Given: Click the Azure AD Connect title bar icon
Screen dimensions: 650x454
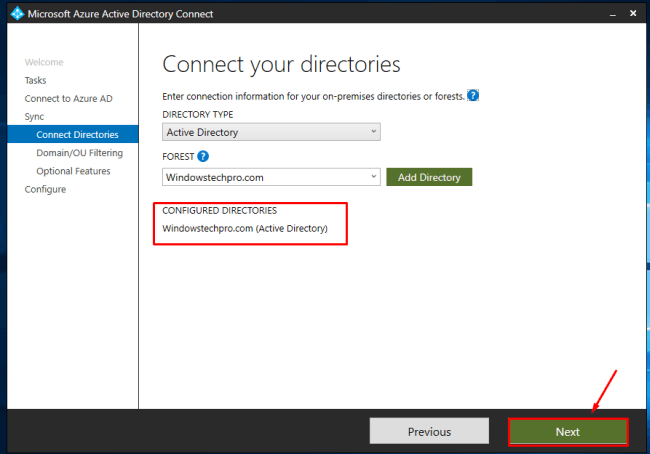Looking at the screenshot, I should (x=17, y=13).
